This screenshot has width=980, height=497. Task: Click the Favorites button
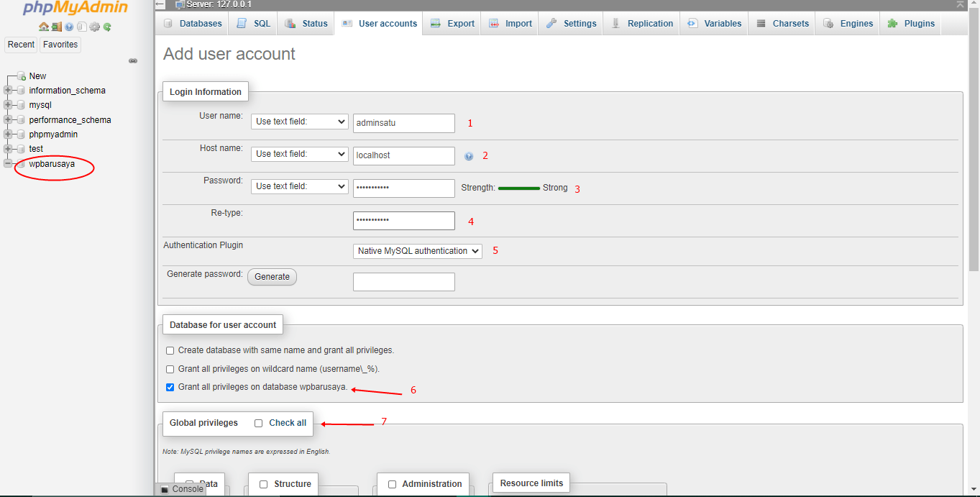pos(60,45)
